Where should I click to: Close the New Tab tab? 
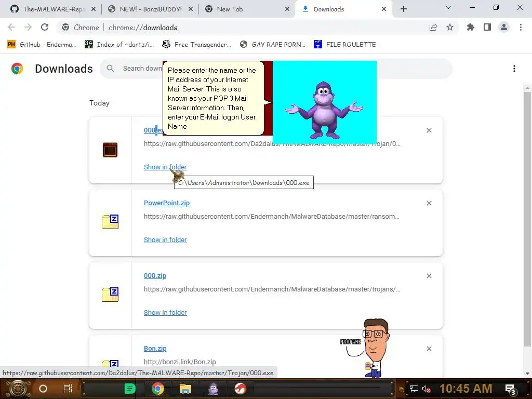coord(287,9)
